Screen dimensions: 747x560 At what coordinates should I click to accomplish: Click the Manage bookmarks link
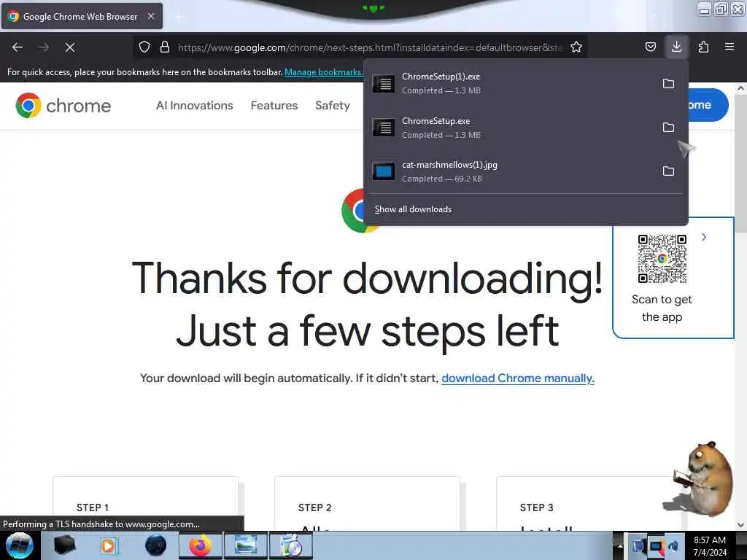click(323, 72)
